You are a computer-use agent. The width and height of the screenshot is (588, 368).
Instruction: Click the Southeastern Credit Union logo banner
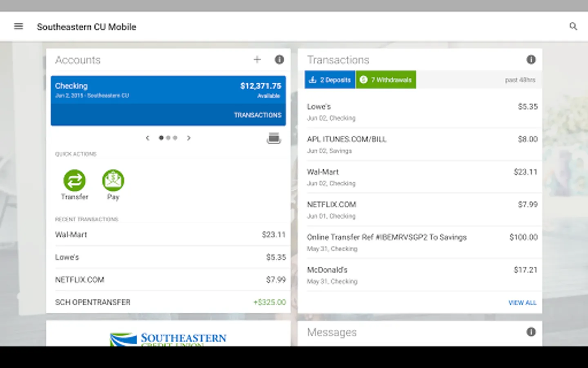coord(168,339)
